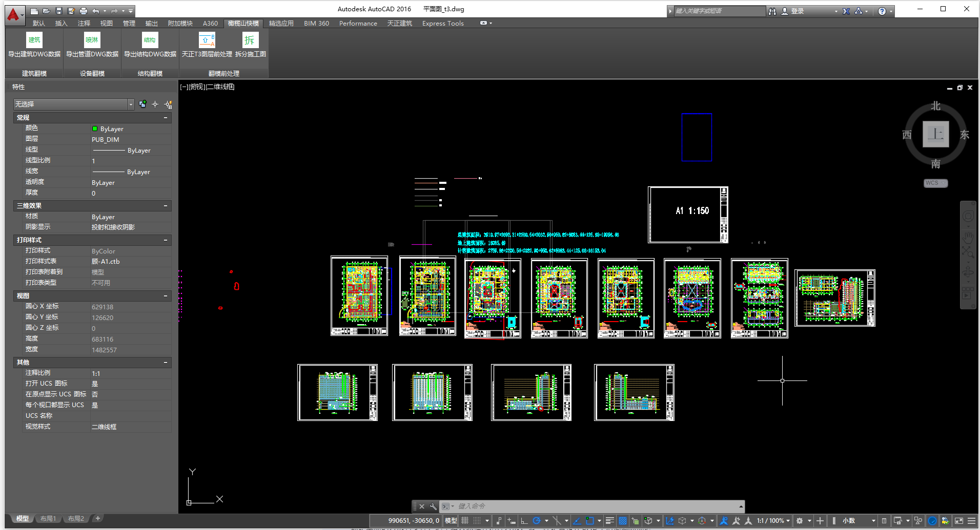This screenshot has width=980, height=530.
Task: Click the Quick Select icon in properties panel
Action: (x=168, y=104)
